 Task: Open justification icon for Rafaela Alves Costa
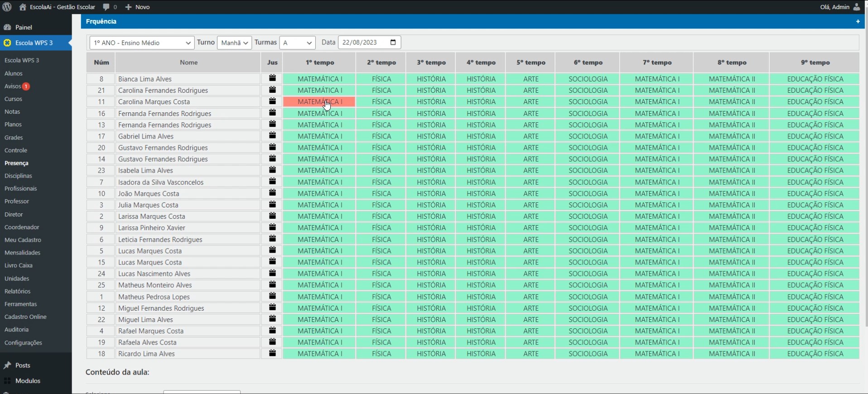(272, 341)
